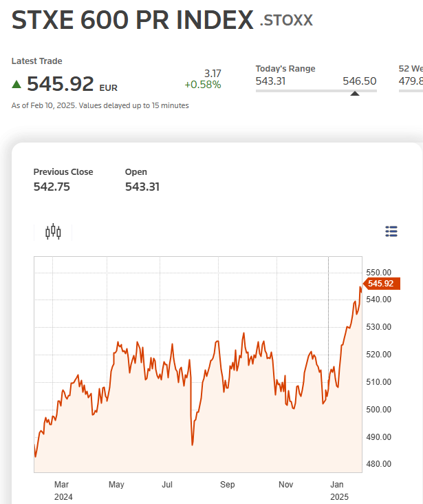Click the orange 545.92 price tag
Viewport: 423px width, 504px height.
coord(380,284)
